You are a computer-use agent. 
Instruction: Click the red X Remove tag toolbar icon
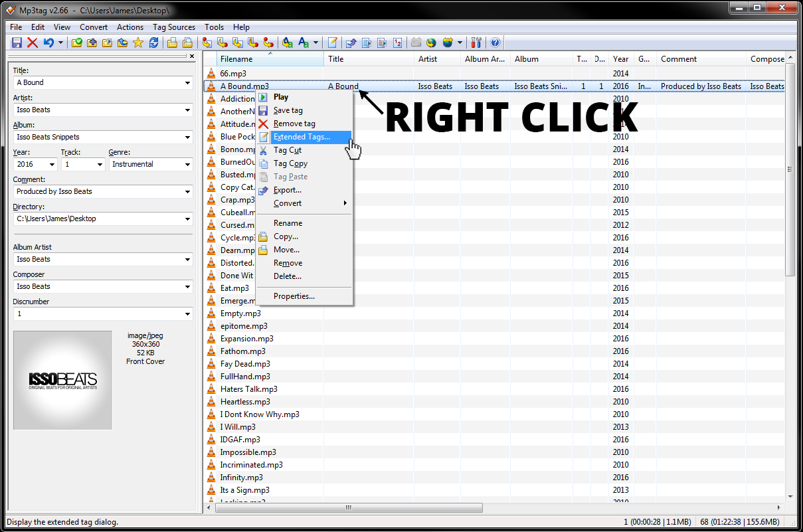pyautogui.click(x=33, y=43)
